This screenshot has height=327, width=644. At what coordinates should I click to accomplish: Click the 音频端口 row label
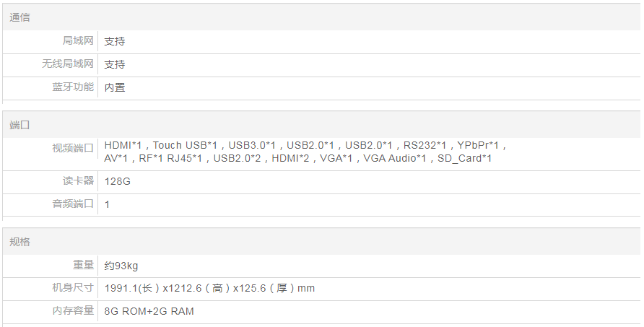(73, 204)
